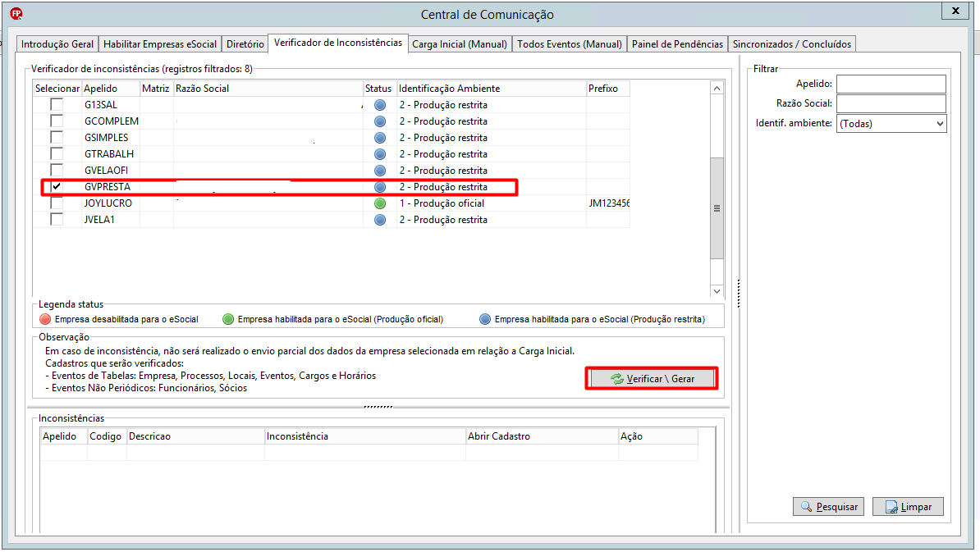Click the Identificação Ambiente column header
This screenshot has width=980, height=552.
coord(492,89)
